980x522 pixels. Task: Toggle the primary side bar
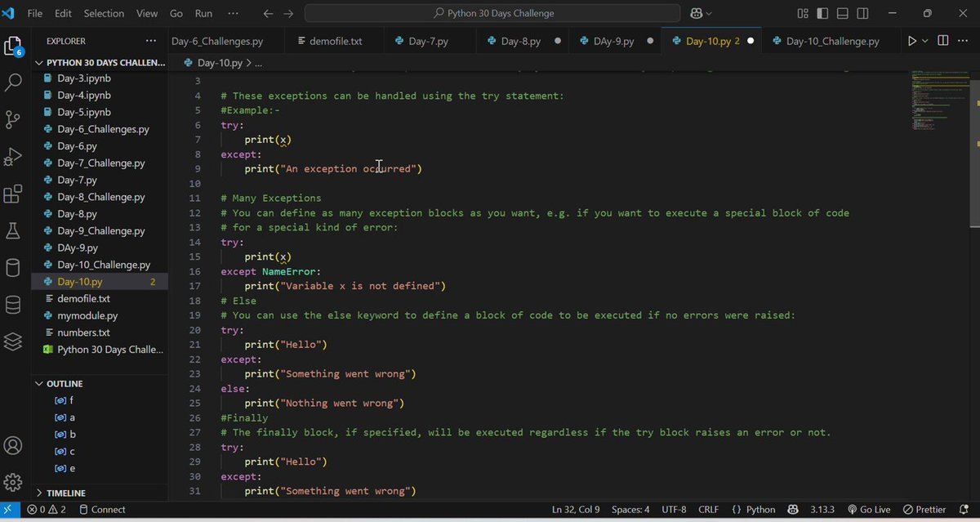(x=822, y=14)
